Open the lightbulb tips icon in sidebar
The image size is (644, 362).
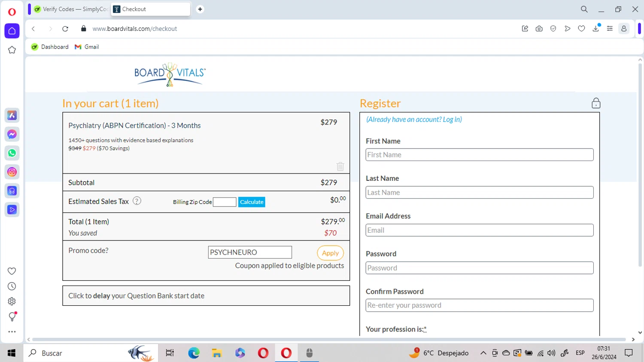(12, 316)
